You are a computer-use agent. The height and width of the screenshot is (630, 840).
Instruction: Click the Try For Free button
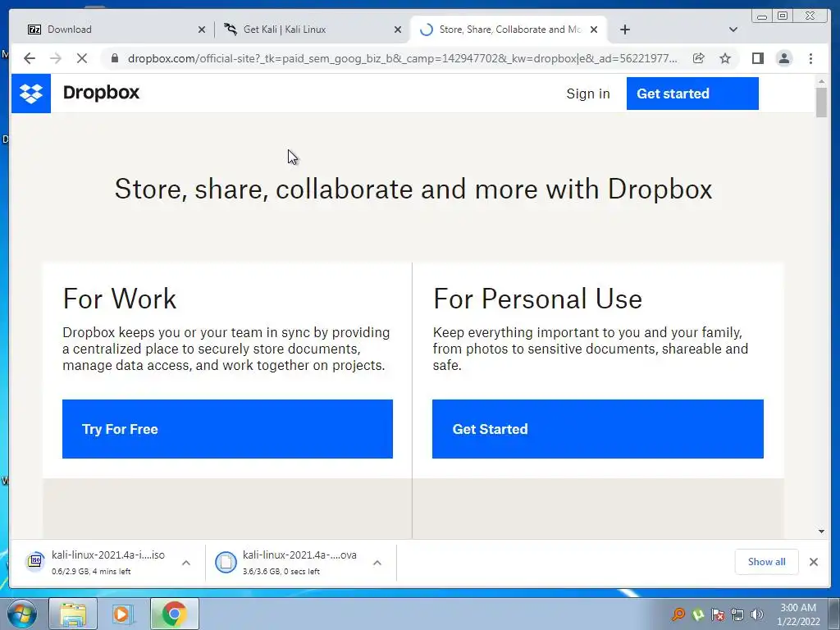click(227, 429)
